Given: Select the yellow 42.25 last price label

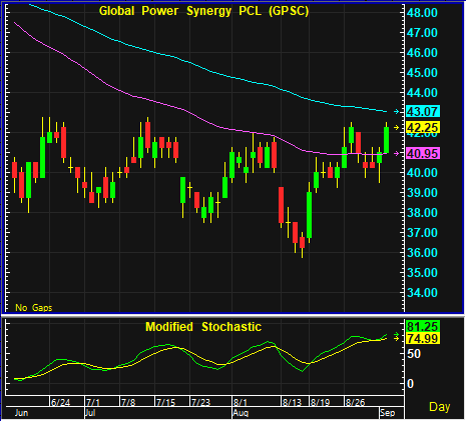Looking at the screenshot, I should coord(423,128).
